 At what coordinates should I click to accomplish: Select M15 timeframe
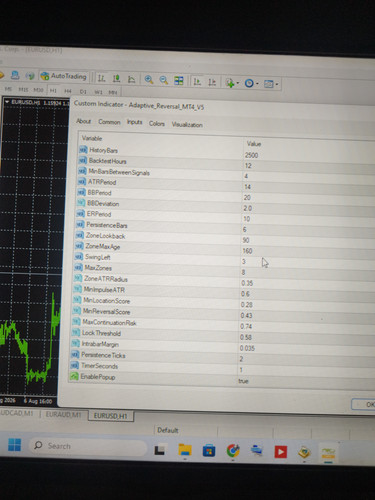point(23,89)
